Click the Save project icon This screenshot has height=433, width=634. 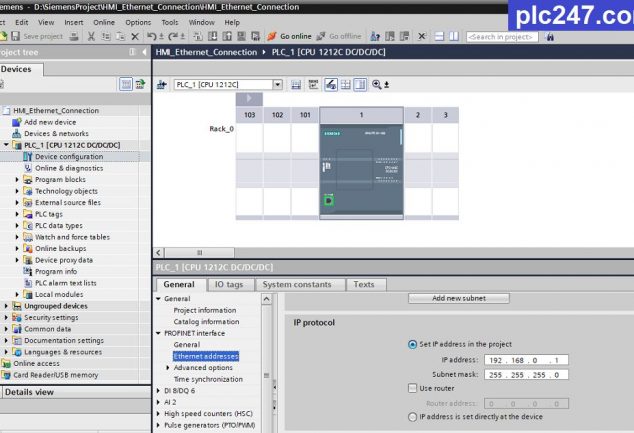click(15, 36)
